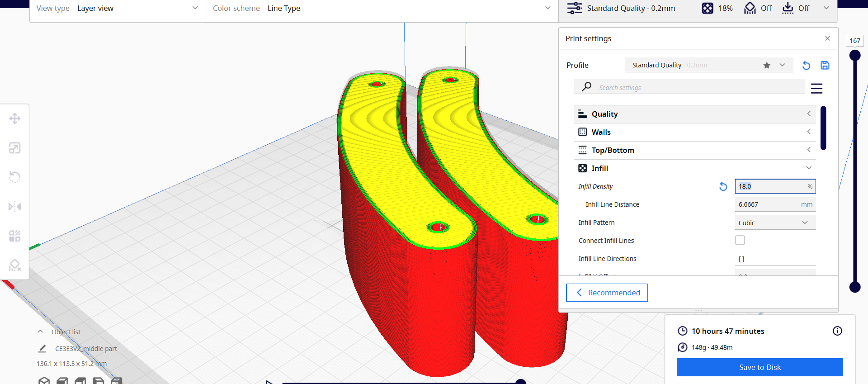Click the bottom layer slider handle
The image size is (868, 384).
coord(854,287)
